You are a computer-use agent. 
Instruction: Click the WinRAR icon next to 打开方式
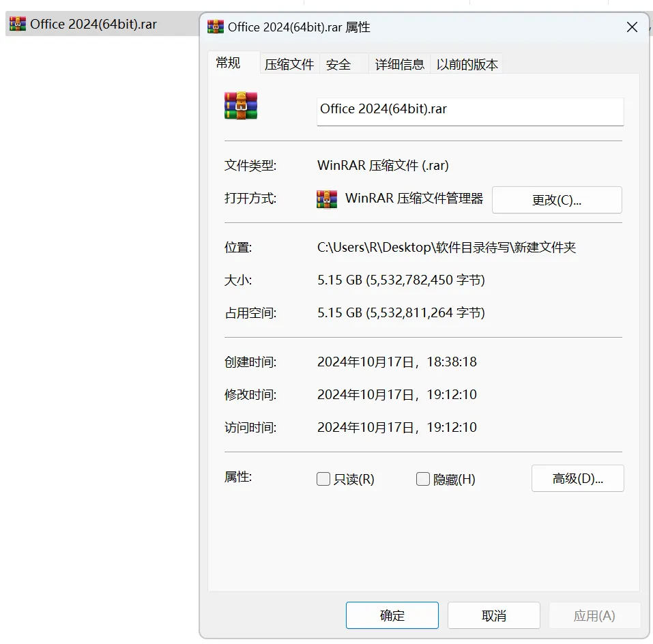pyautogui.click(x=327, y=199)
